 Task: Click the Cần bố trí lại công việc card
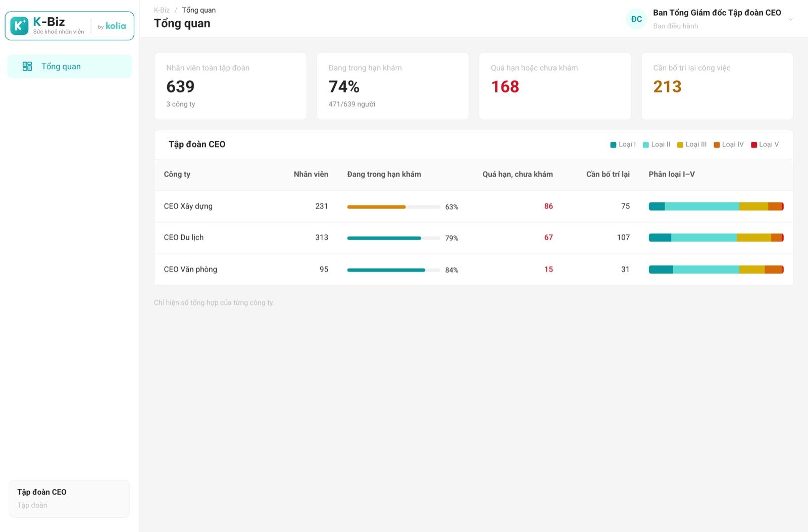tap(717, 86)
